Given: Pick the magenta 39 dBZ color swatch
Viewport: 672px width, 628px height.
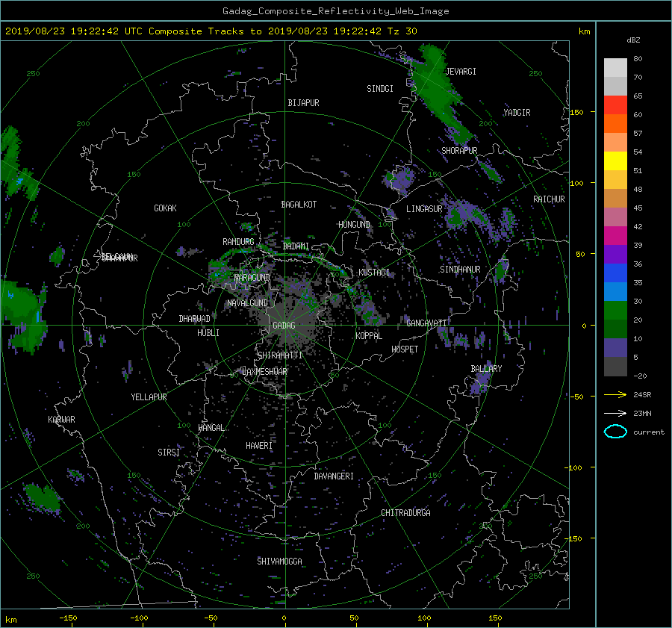Looking at the screenshot, I should 615,236.
